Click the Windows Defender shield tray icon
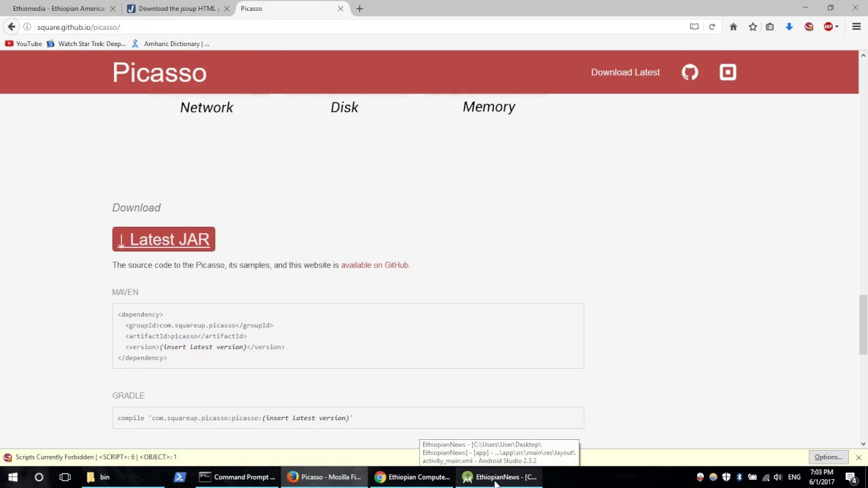 point(726,477)
